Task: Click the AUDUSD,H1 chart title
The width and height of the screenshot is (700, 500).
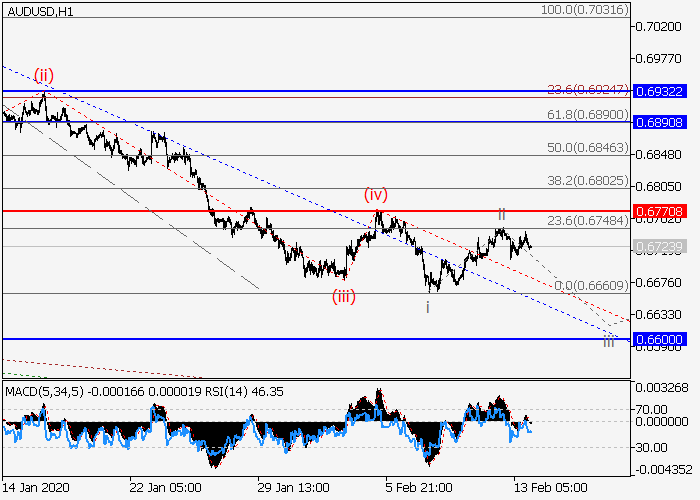Action: 37,9
